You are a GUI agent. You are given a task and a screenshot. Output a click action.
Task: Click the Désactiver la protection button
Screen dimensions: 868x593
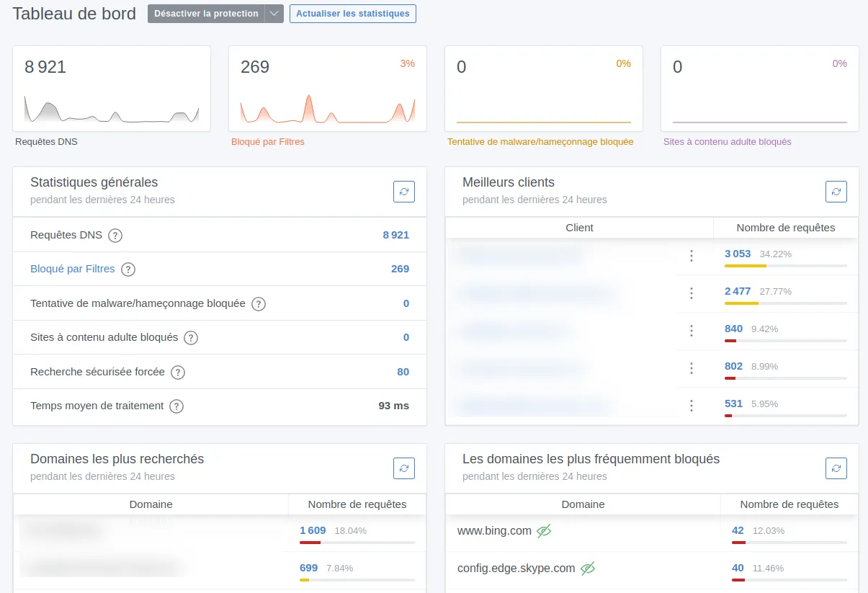click(206, 14)
